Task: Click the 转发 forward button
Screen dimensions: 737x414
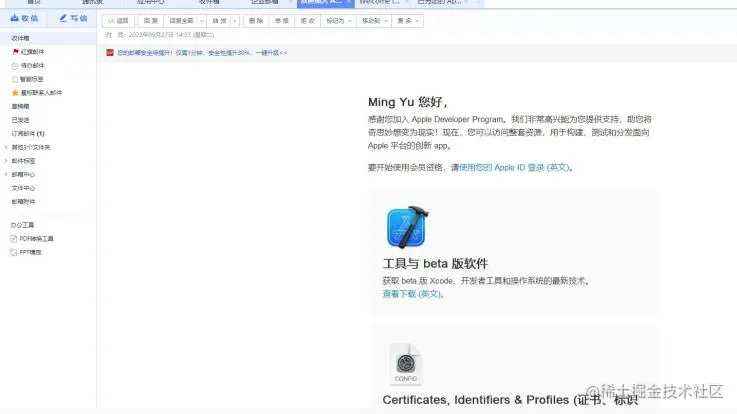Action: (x=219, y=21)
